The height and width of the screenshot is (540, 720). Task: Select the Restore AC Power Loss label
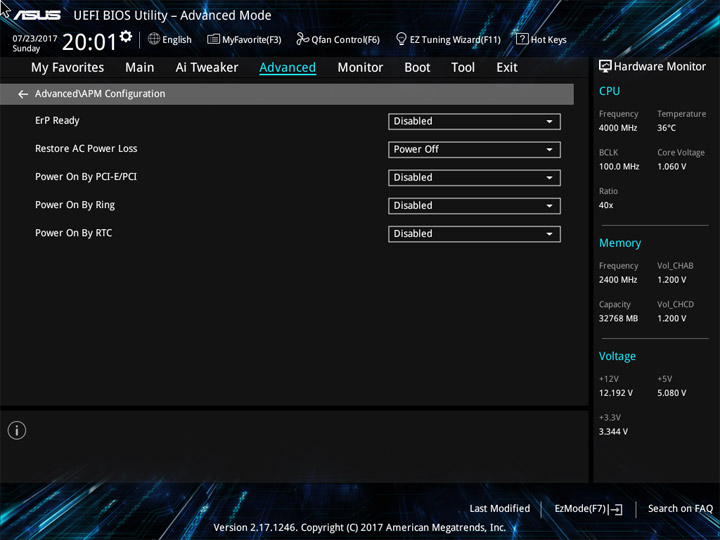pos(86,148)
